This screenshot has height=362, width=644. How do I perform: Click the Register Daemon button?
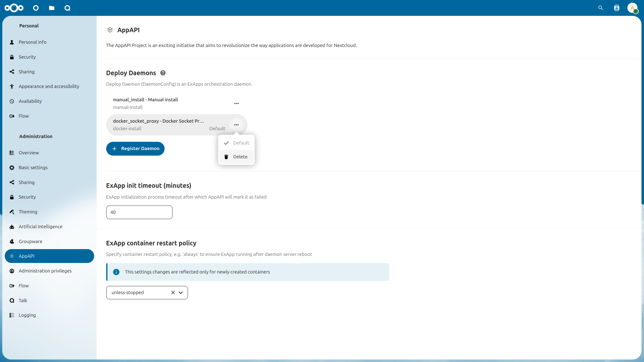[x=135, y=149]
